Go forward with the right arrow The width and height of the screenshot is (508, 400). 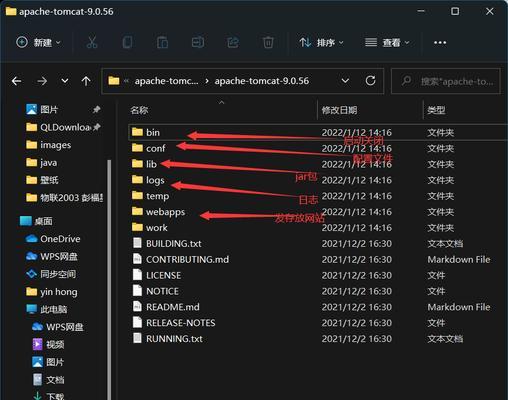point(42,81)
